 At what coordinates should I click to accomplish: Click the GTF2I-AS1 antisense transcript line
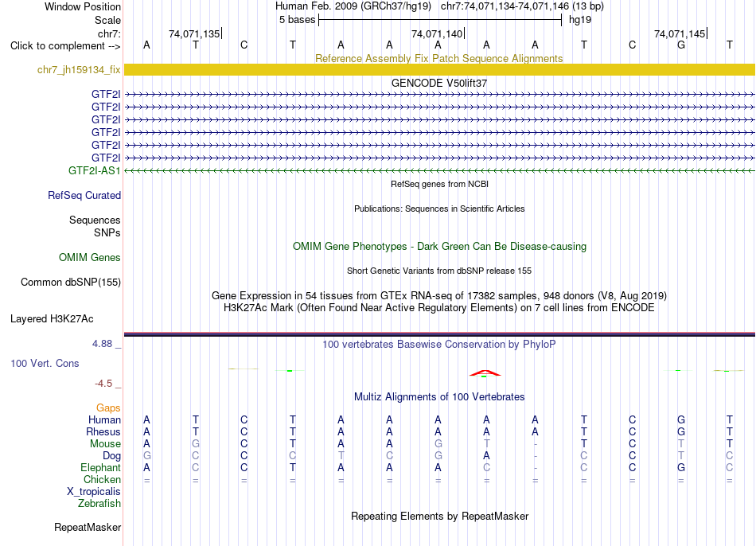(x=439, y=171)
